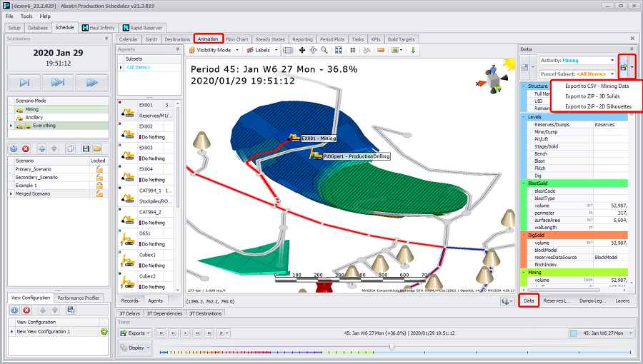Click the pan/move tool in animation toolbar
Image resolution: width=643 pixels, height=364 pixels.
tap(301, 51)
